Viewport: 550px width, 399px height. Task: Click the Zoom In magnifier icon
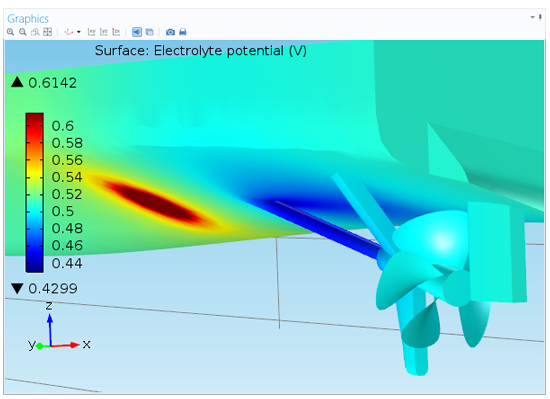(x=11, y=32)
